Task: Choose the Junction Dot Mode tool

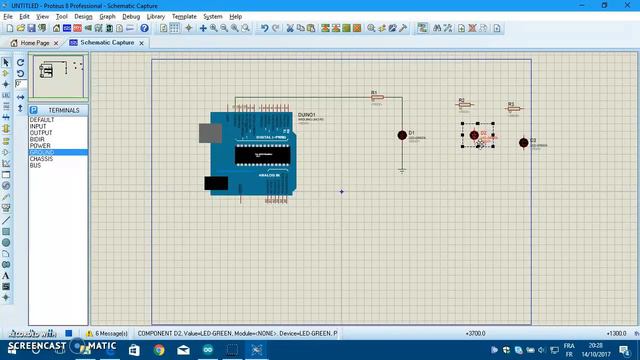Action: tap(6, 84)
